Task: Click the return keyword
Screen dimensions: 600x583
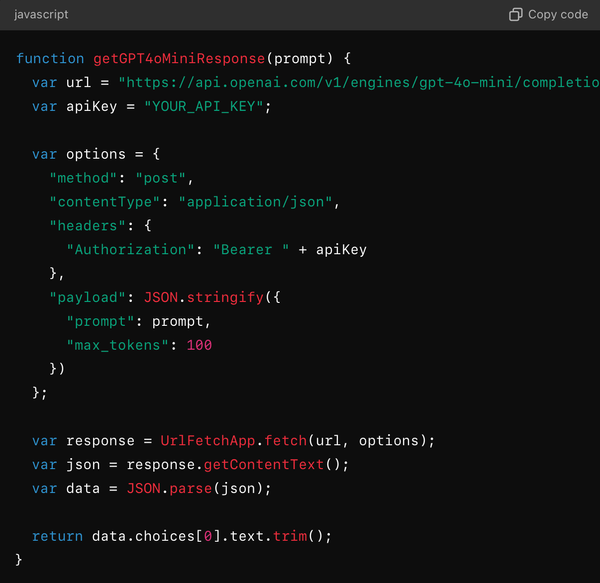Action: [x=57, y=536]
